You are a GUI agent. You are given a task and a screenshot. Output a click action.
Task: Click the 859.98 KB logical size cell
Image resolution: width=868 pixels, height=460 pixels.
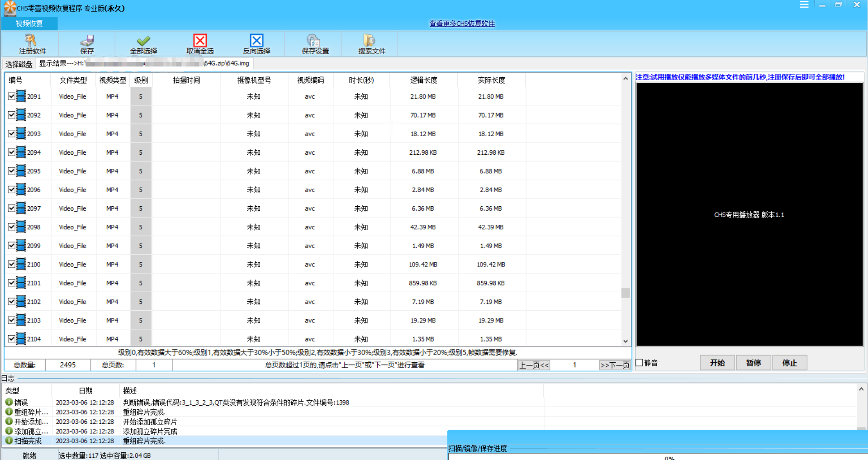pos(423,283)
